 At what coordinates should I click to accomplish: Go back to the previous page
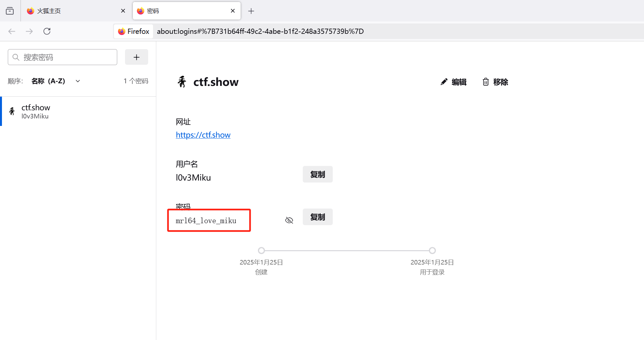12,31
